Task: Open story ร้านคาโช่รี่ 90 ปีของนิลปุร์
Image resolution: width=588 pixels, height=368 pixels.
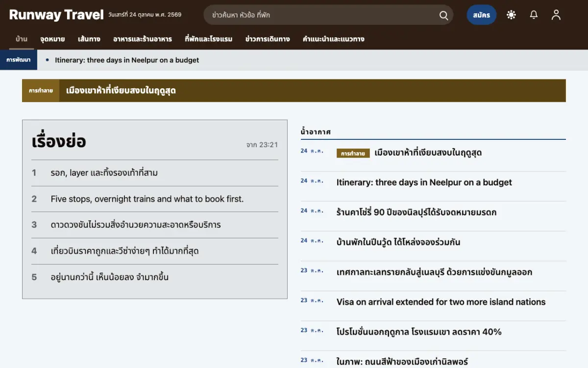Action: pos(416,212)
